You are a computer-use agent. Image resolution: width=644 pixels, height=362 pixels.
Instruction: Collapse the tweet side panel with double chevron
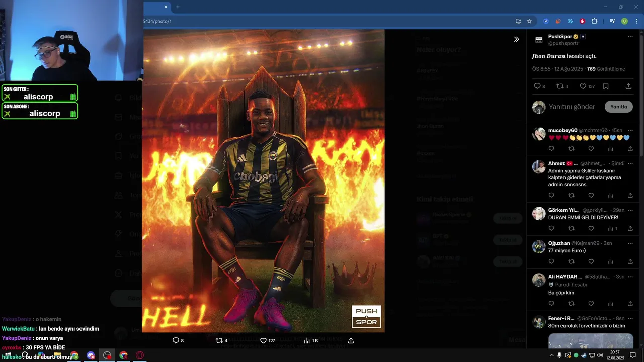pyautogui.click(x=516, y=39)
